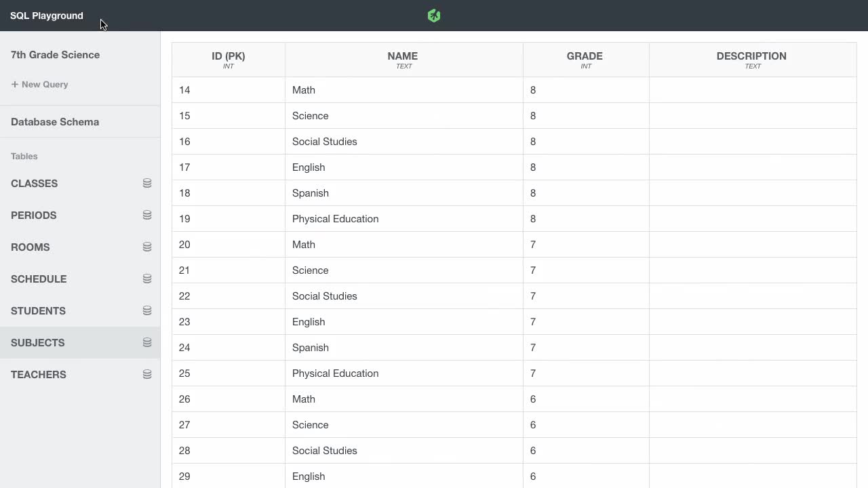
Task: Click the DESCRIPTION column header
Action: click(x=751, y=60)
